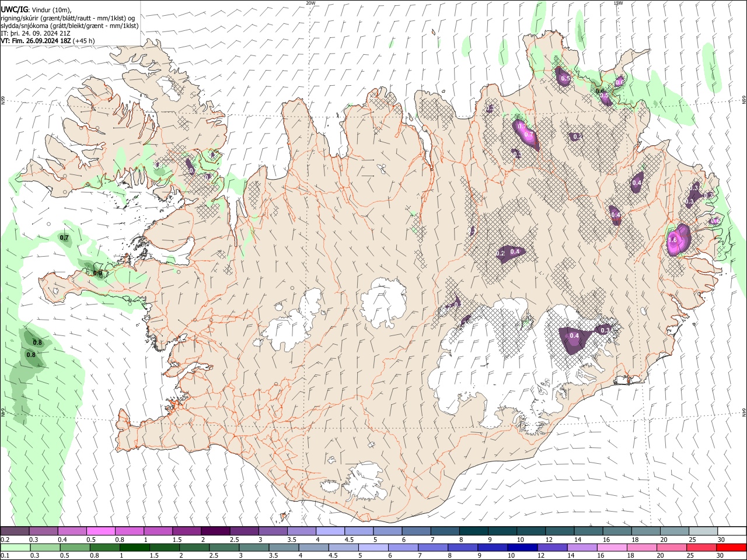Screen dimensions: 747x560
Task: Click the "12" scale label under the lower legend
Action: (541, 556)
